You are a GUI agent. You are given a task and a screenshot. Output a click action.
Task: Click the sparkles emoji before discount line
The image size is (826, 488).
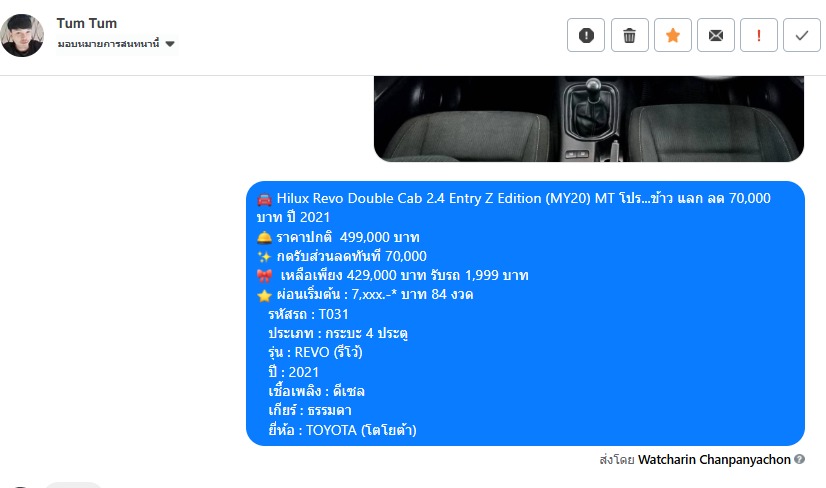[x=264, y=257]
